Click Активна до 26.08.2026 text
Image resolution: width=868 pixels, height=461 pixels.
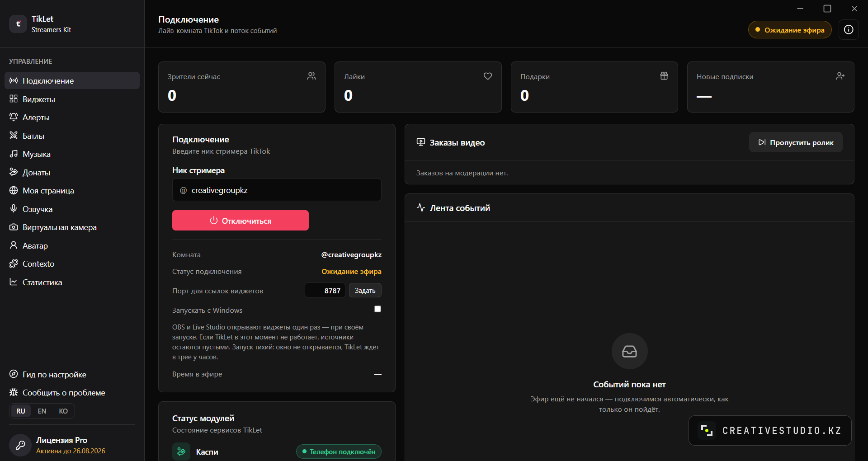tap(71, 451)
